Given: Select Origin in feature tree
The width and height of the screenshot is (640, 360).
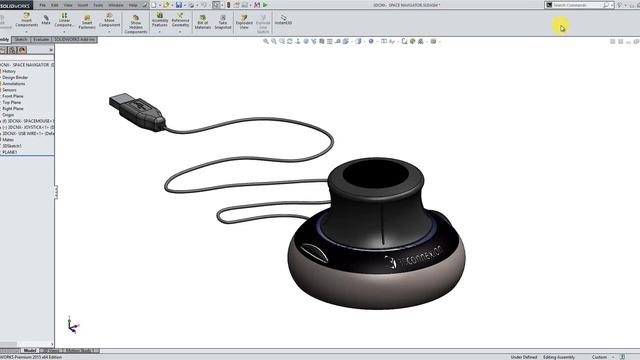Looking at the screenshot, I should (x=8, y=115).
